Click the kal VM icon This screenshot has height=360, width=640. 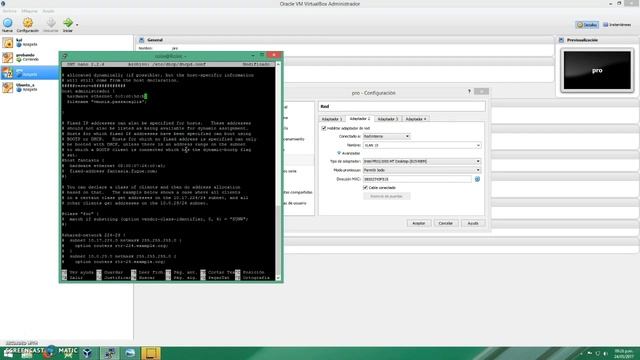click(7, 42)
